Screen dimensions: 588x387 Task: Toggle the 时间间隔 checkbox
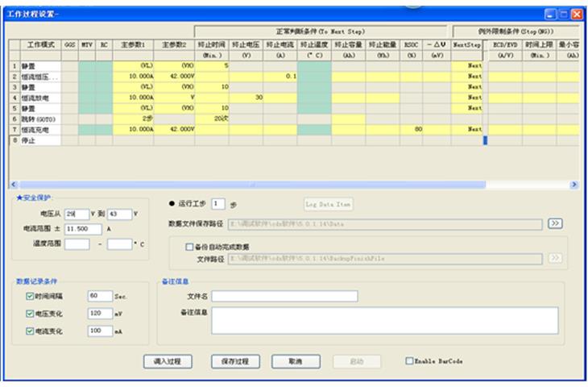[x=31, y=297]
